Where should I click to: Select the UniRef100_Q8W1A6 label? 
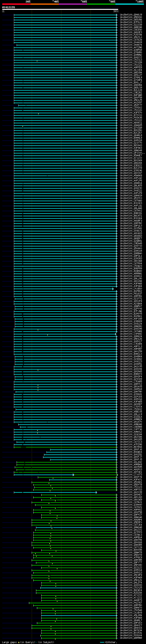131,517
